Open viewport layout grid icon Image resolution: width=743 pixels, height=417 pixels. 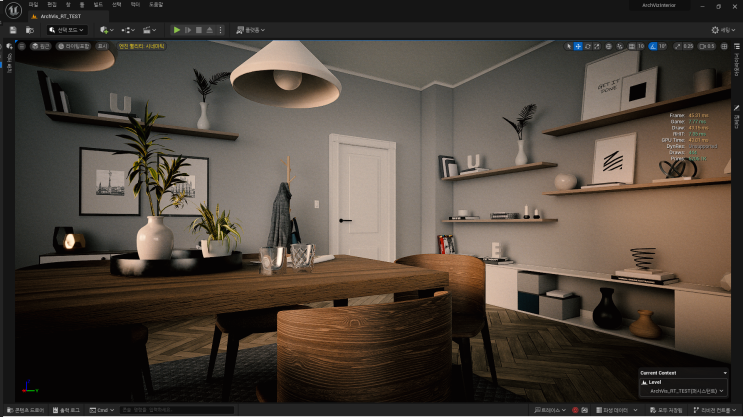[x=724, y=46]
